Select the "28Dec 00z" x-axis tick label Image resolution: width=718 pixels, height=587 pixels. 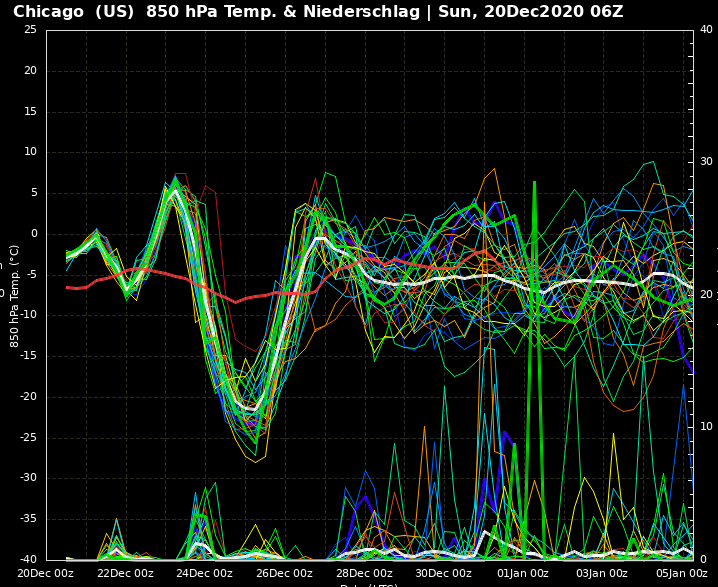(x=364, y=573)
